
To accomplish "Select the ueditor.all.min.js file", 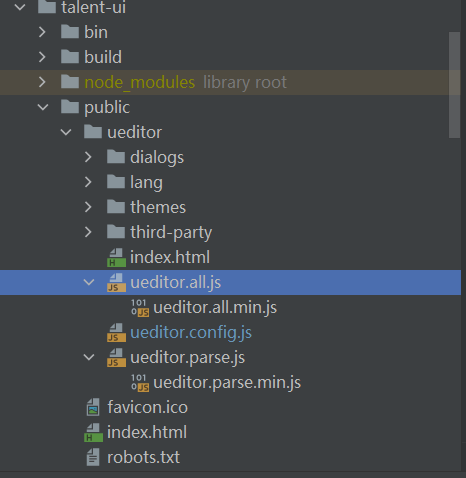I will point(215,307).
